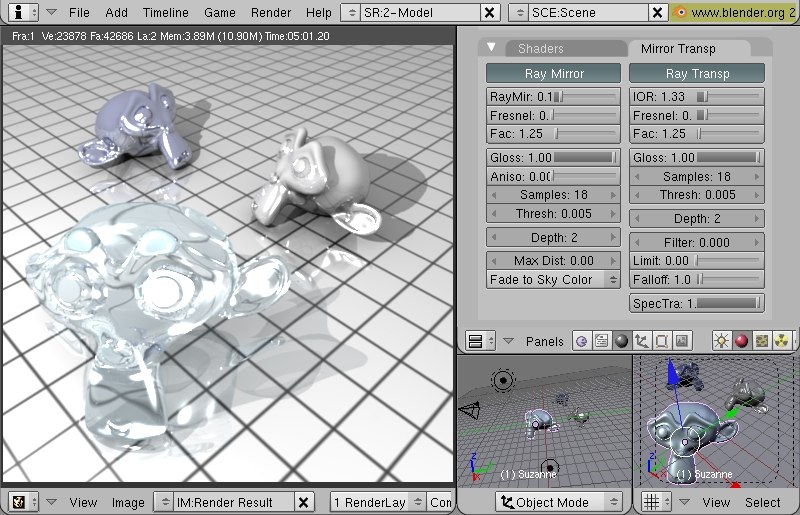Open the SCE scene browse arrows
The height and width of the screenshot is (515, 800).
pos(519,12)
